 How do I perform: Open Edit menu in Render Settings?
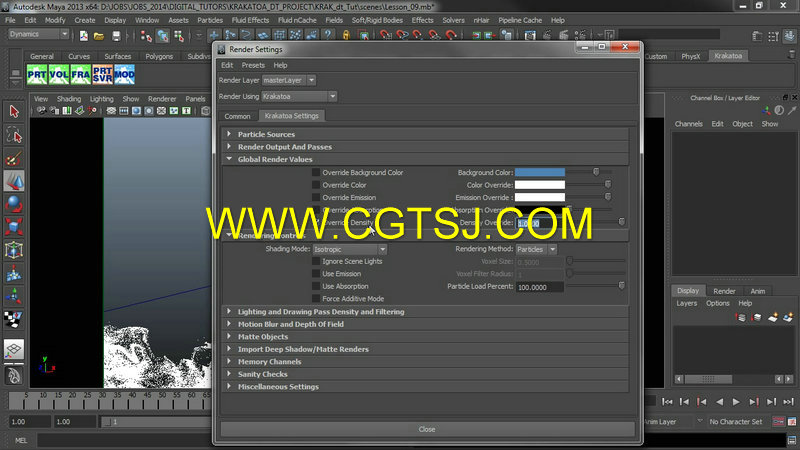[x=227, y=65]
